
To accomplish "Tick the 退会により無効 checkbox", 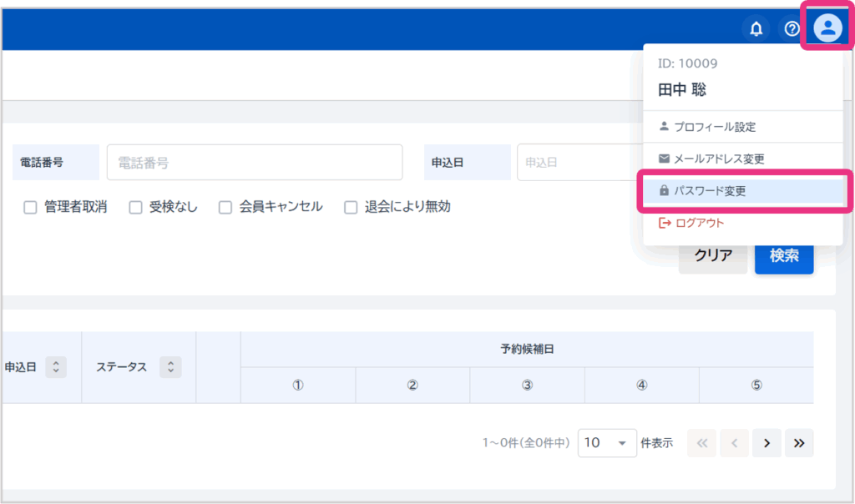I will tap(351, 207).
